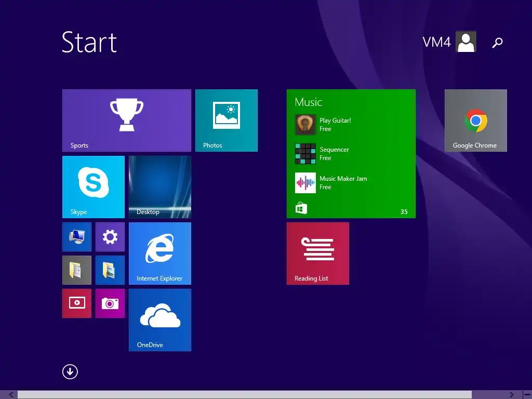Click the Music heading in the Store tile
This screenshot has width=532, height=399.
coord(308,102)
